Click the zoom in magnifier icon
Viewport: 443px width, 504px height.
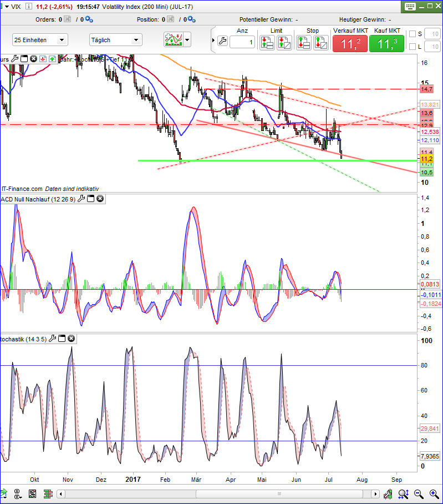pyautogui.click(x=434, y=493)
